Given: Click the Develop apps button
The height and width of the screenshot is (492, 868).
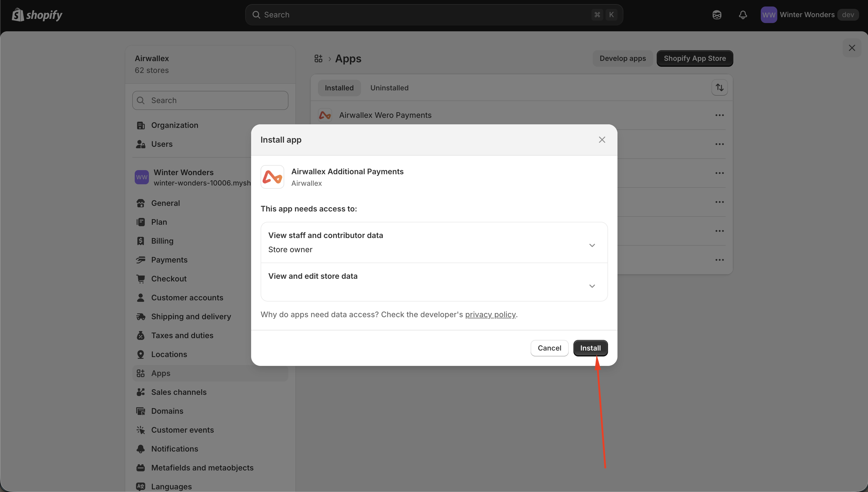Looking at the screenshot, I should (x=622, y=58).
